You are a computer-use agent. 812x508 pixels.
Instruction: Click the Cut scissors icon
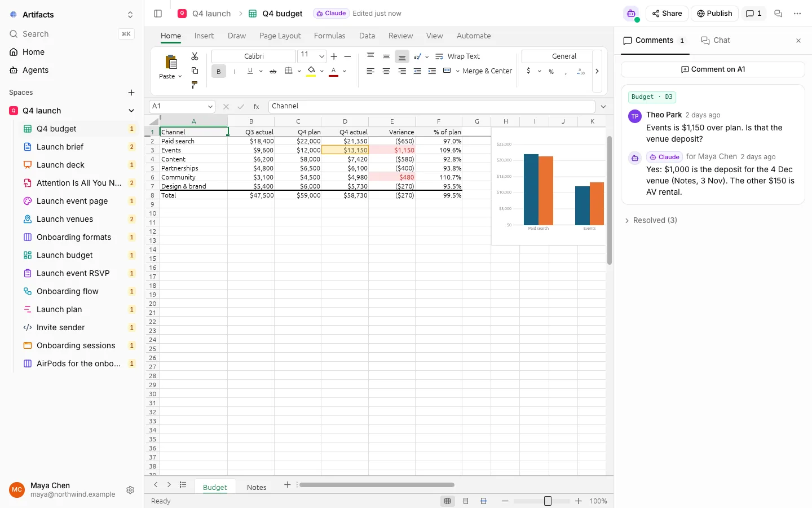click(x=195, y=56)
